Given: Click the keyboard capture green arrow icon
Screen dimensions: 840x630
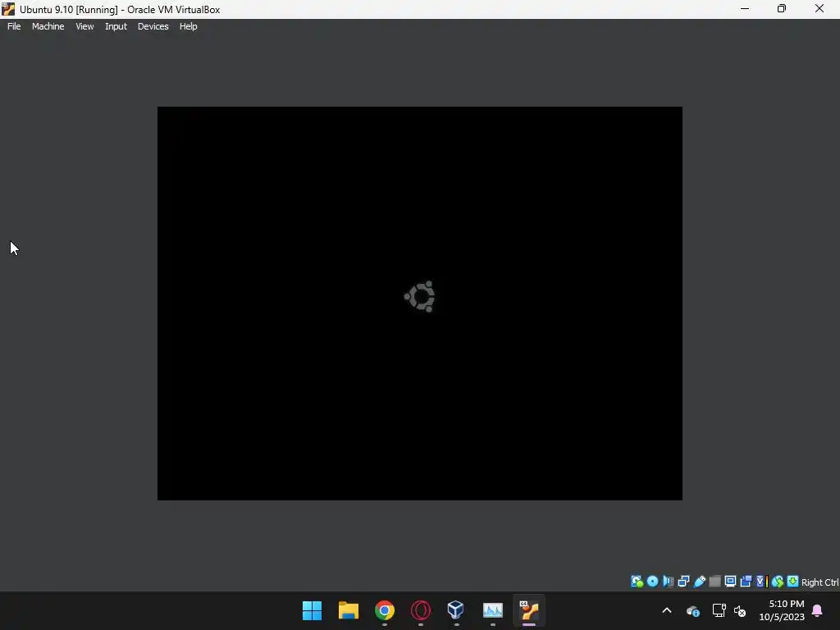Looking at the screenshot, I should click(x=793, y=582).
